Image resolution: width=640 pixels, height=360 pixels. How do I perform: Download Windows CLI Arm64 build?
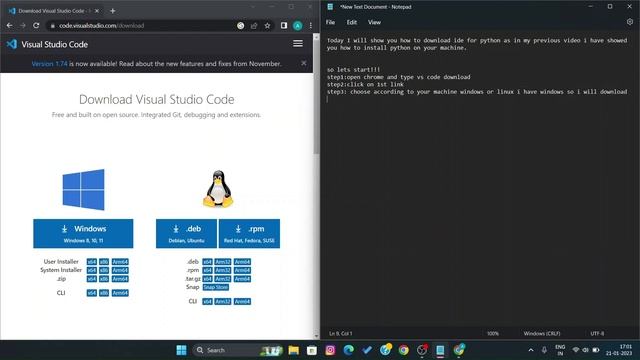(x=120, y=293)
